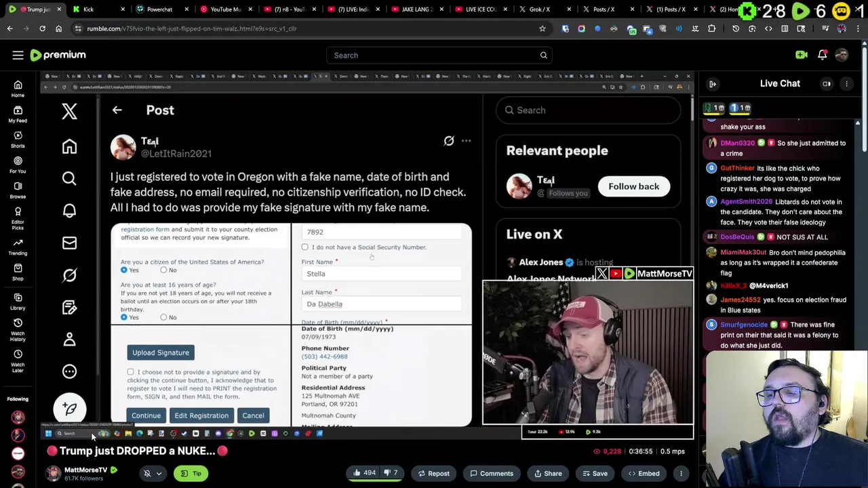Open more video options beside Embed
Image resolution: width=868 pixels, height=488 pixels.
point(681,474)
